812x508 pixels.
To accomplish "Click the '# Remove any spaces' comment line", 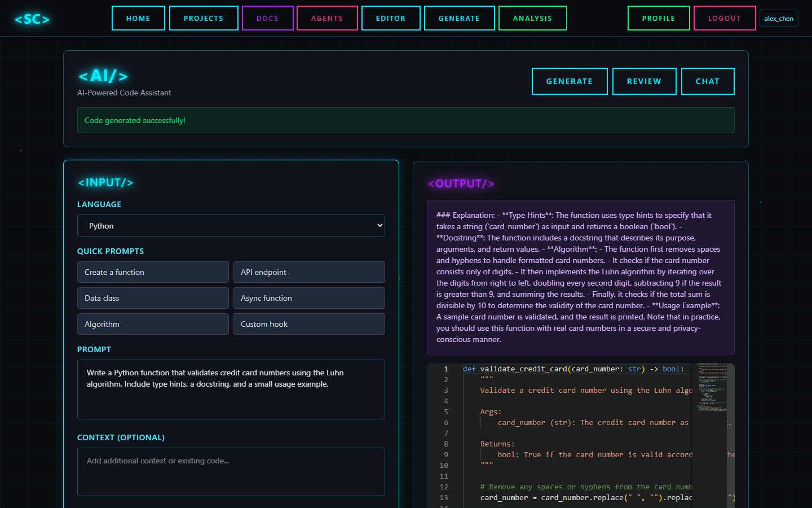I will [586, 487].
